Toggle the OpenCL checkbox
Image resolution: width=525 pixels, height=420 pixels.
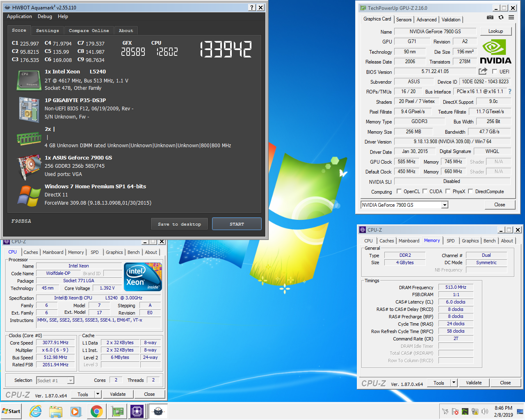[x=399, y=191]
